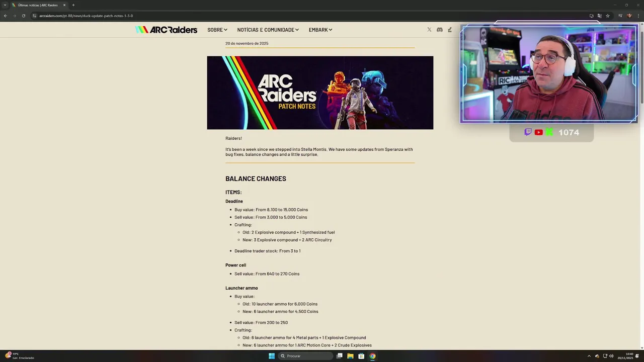
Task: Click "Sell value: From 3,000 to 5,000 Coins"
Action: [x=271, y=217]
